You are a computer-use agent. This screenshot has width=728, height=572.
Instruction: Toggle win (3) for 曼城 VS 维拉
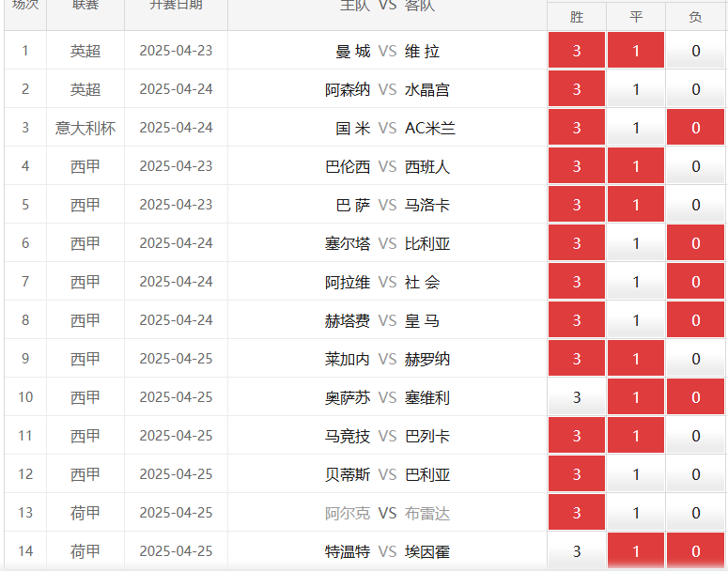click(x=577, y=50)
